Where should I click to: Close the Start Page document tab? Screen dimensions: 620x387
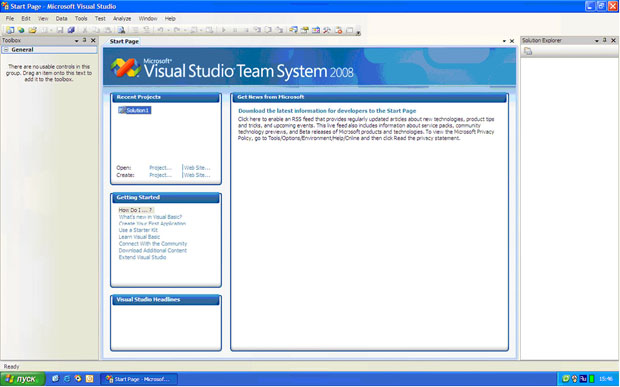pyautogui.click(x=512, y=41)
